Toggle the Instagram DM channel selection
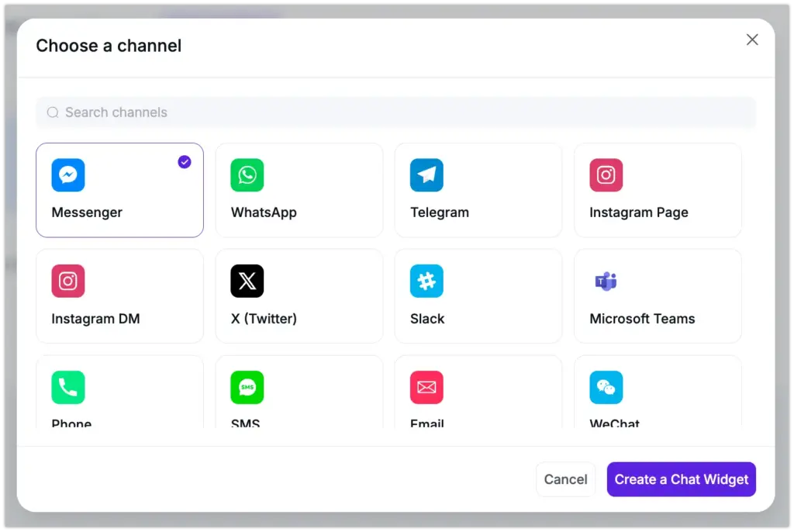Screen dimensions: 794x532 tap(119, 296)
